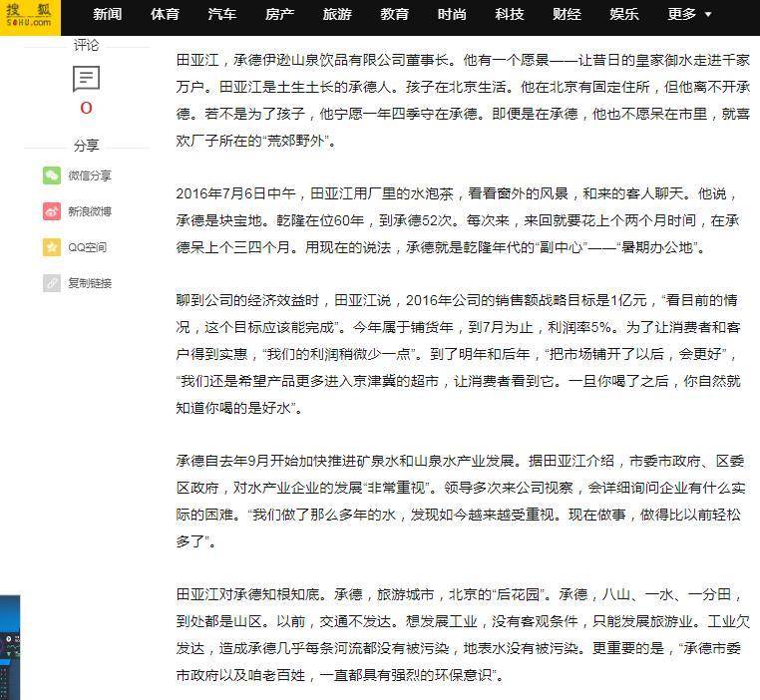760x700 pixels.
Task: Open the comment bubble icon
Action: [87, 78]
